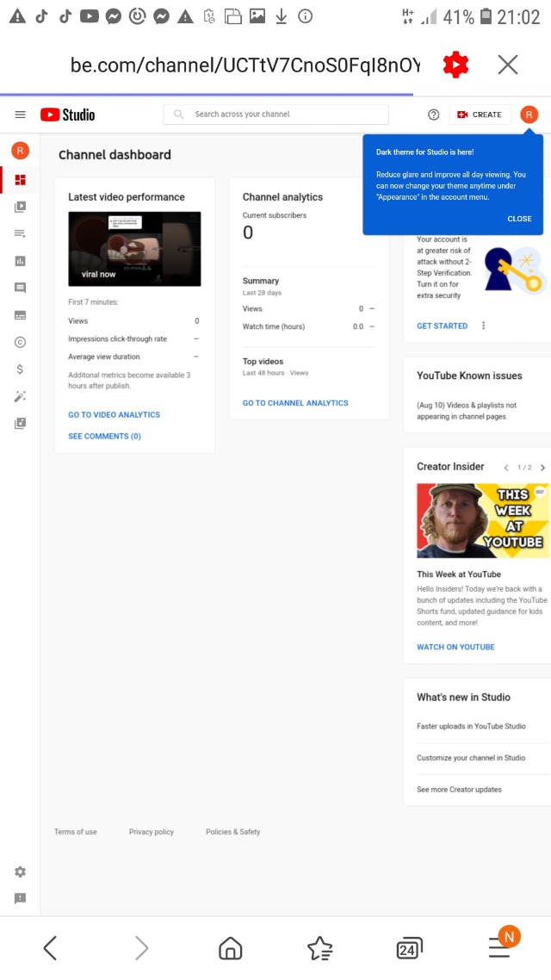
Task: Click the search field across your channel
Action: pos(275,115)
